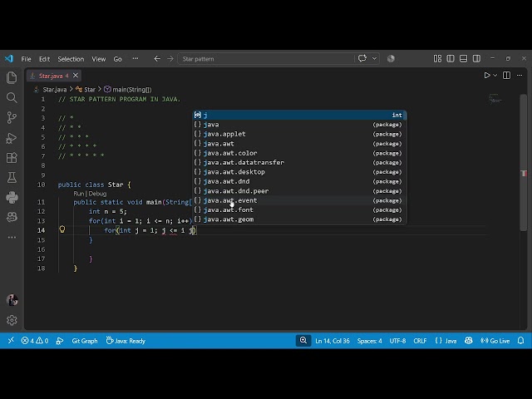532x399 pixels.
Task: Open notifications bell in status bar
Action: [521, 341]
